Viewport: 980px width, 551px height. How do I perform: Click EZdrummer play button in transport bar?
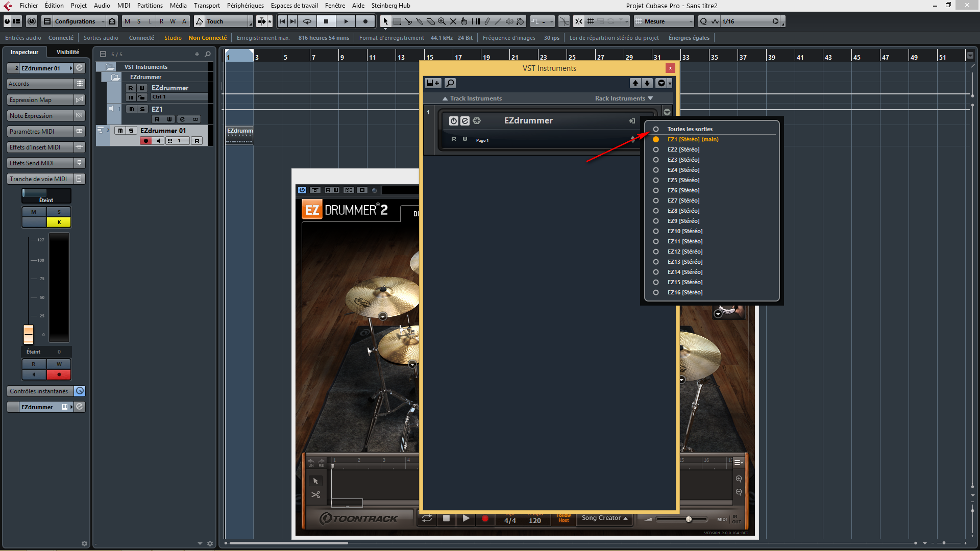[x=466, y=518]
